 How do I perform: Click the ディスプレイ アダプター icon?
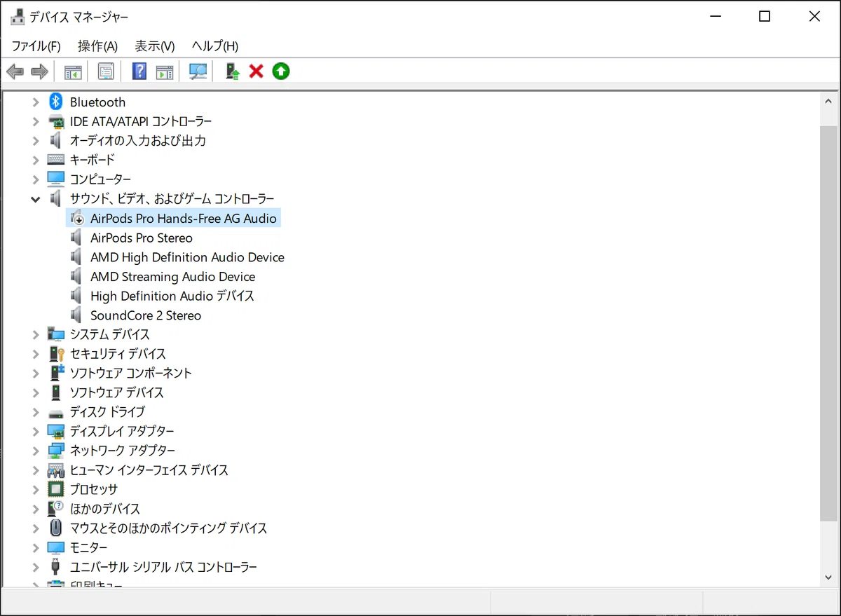tap(56, 431)
